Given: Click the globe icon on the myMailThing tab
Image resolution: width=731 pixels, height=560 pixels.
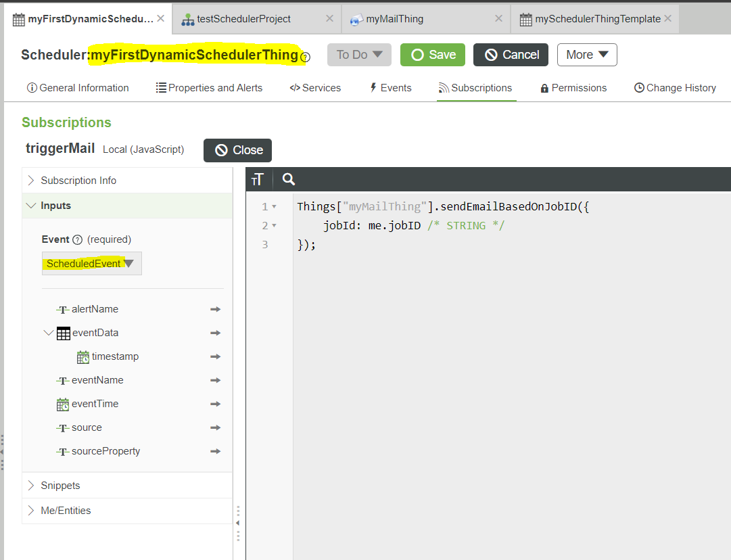Looking at the screenshot, I should point(355,18).
